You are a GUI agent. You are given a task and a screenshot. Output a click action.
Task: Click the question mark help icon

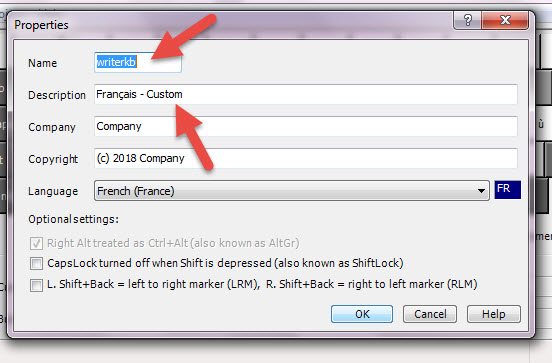coord(468,20)
